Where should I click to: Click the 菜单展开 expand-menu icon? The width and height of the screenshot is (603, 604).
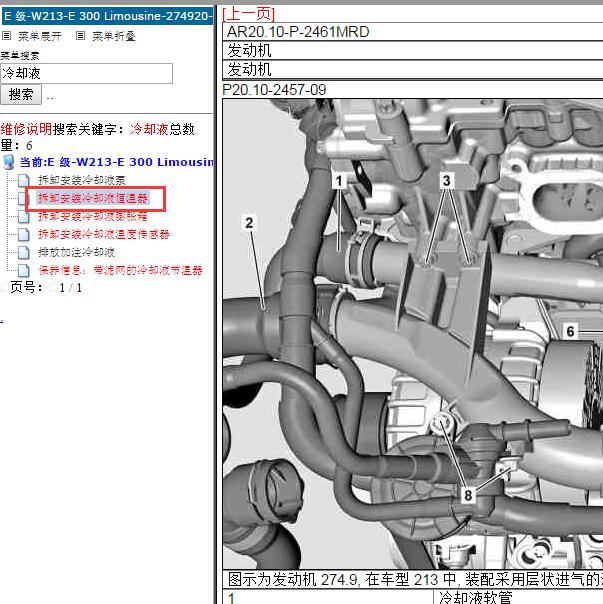[x=6, y=36]
